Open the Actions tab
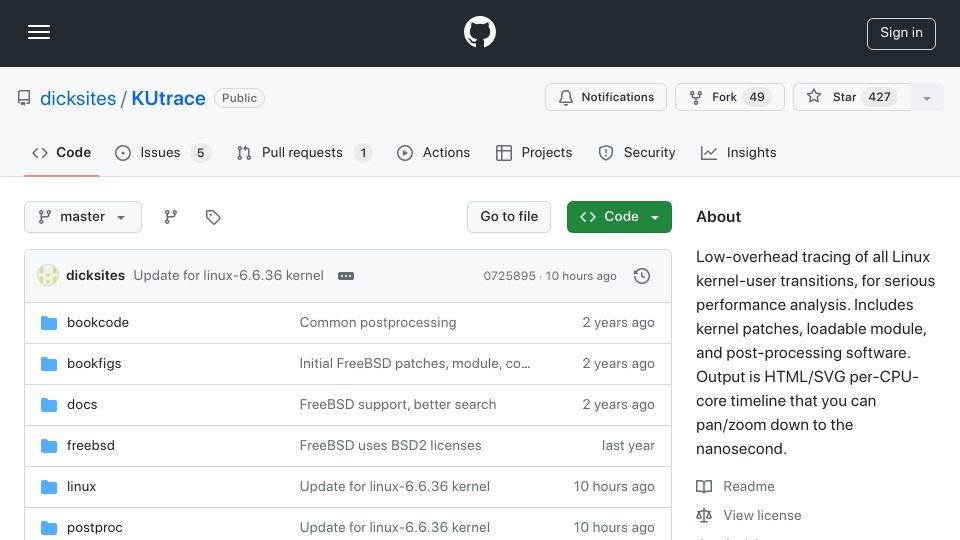 tap(433, 152)
